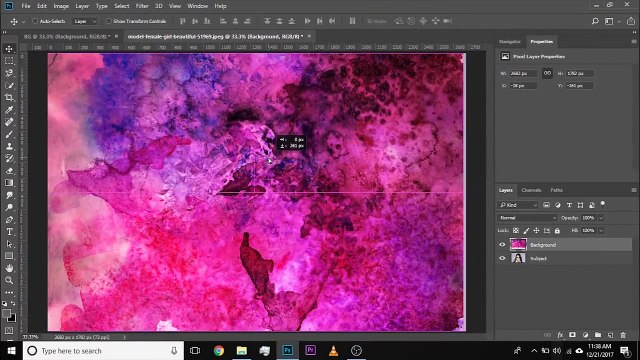Viewport: 640px width, 360px height.
Task: Open the Normal blend mode dropdown
Action: 527,218
